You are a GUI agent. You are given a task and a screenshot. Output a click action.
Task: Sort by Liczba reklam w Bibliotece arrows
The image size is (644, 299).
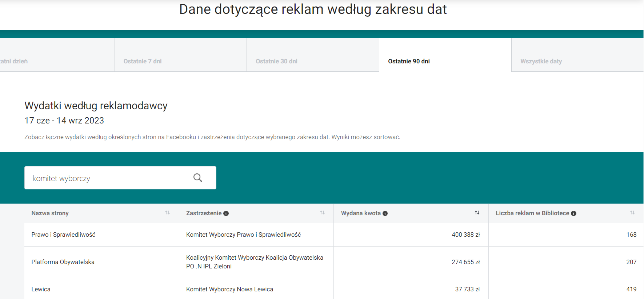coord(632,213)
